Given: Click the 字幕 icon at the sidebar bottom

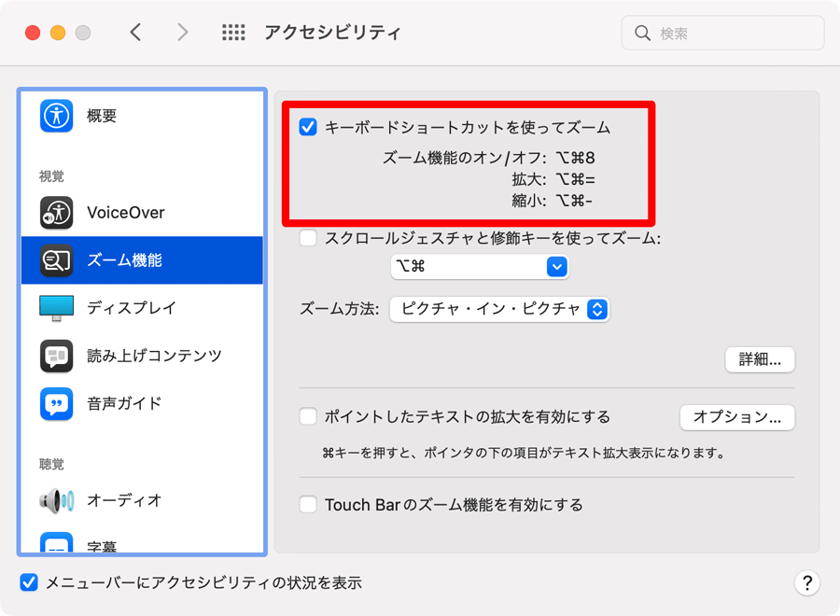Looking at the screenshot, I should tap(56, 542).
